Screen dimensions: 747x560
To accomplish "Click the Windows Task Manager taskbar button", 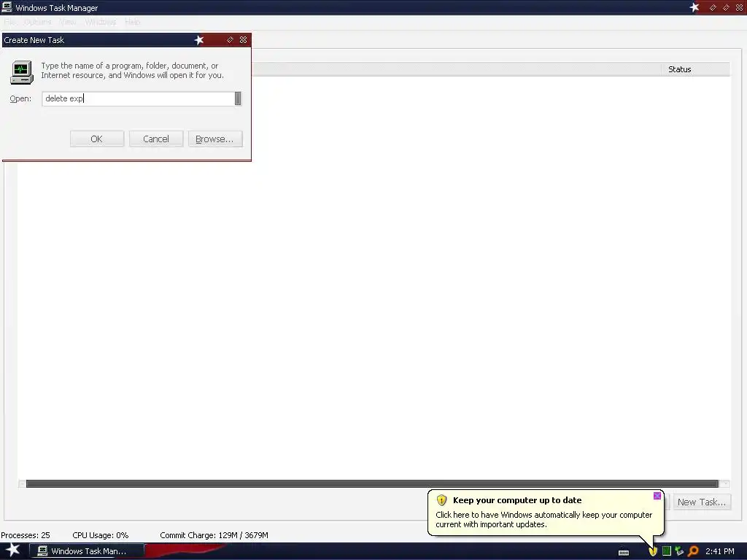I will click(x=86, y=551).
